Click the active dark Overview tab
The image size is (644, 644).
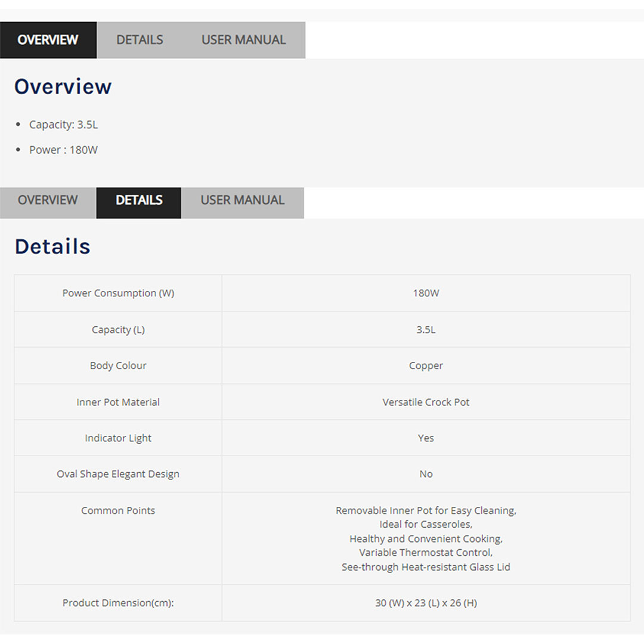[48, 40]
